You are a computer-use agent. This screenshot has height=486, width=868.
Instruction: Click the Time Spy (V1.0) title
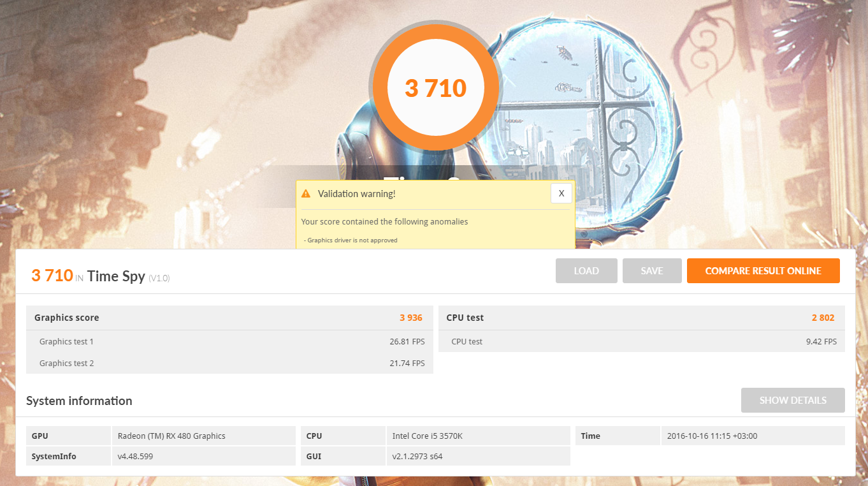[x=128, y=276]
